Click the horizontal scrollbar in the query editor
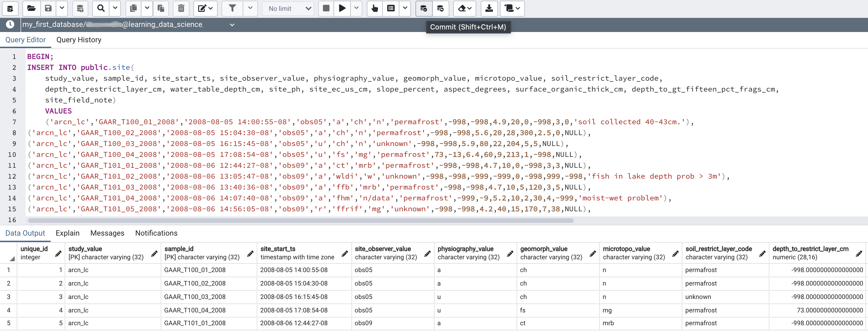 click(301, 221)
